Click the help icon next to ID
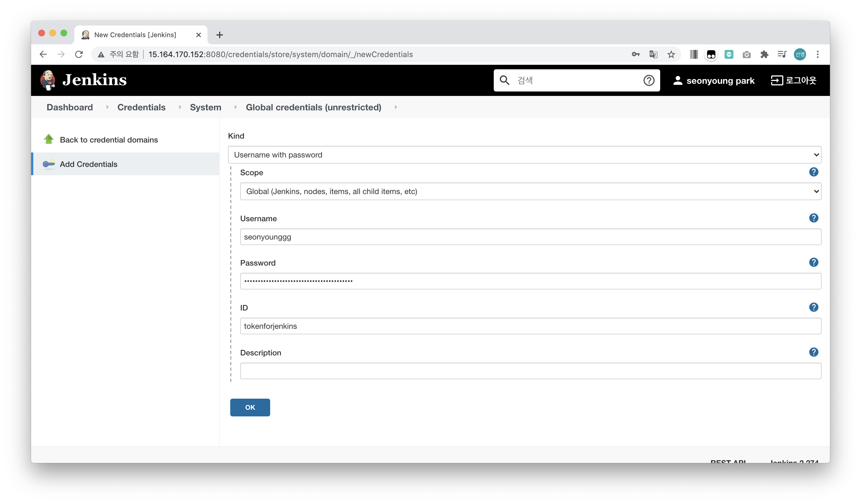Viewport: 861px width, 504px height. click(x=814, y=307)
